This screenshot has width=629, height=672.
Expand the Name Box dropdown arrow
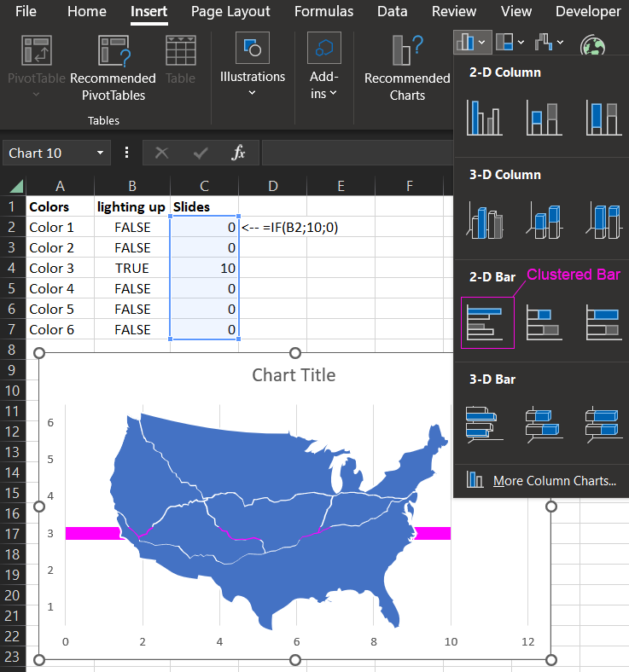(x=101, y=154)
